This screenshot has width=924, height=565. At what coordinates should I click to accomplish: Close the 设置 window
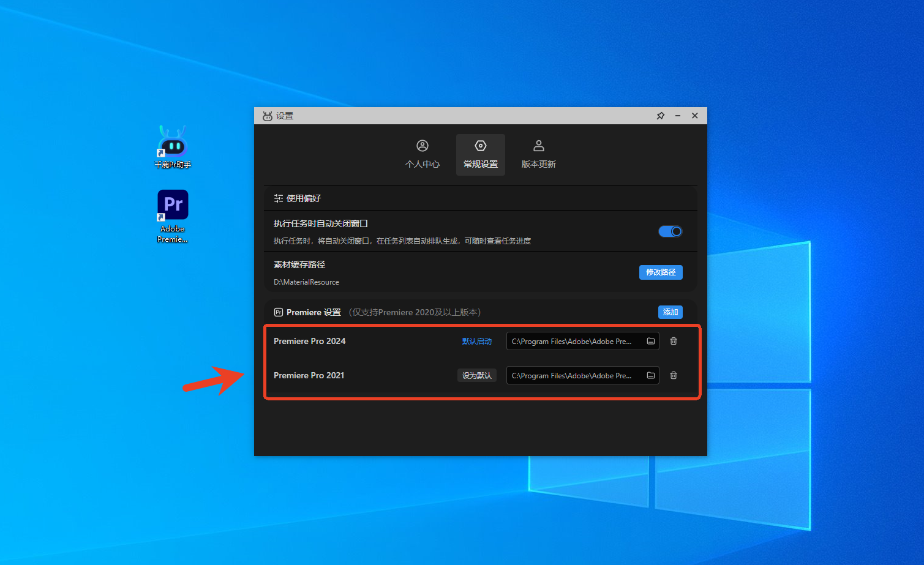tap(695, 116)
